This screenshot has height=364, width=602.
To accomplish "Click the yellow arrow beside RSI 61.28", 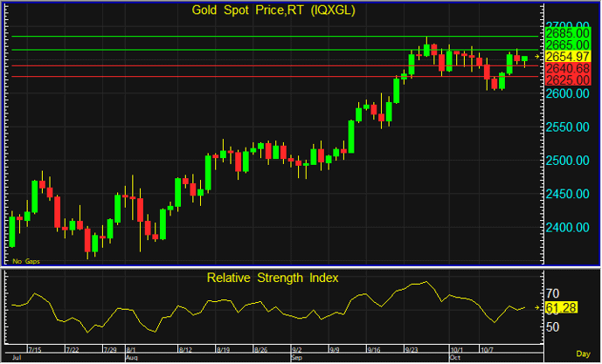I will (x=538, y=307).
